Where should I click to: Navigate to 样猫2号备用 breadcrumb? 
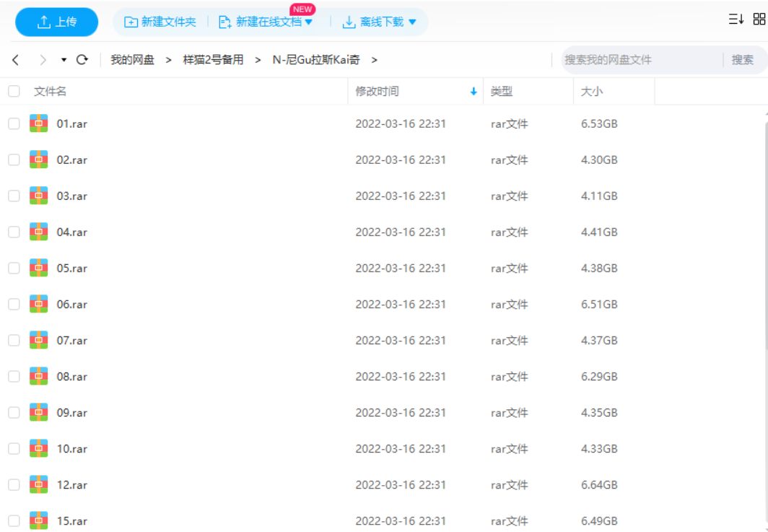tap(213, 60)
